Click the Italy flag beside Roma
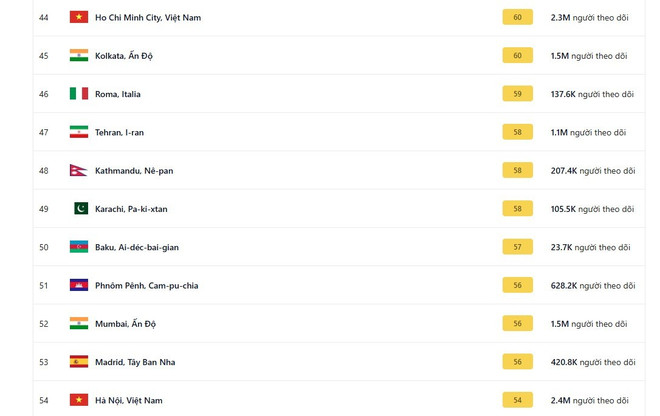The image size is (660, 416). coord(79,94)
